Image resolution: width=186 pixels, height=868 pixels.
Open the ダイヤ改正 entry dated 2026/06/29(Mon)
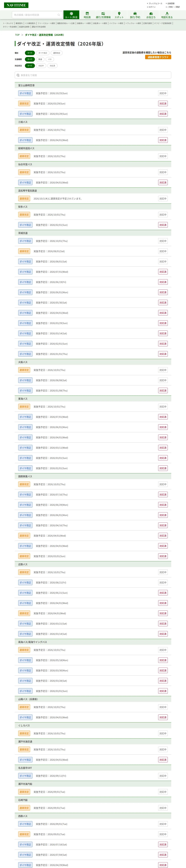93,505
